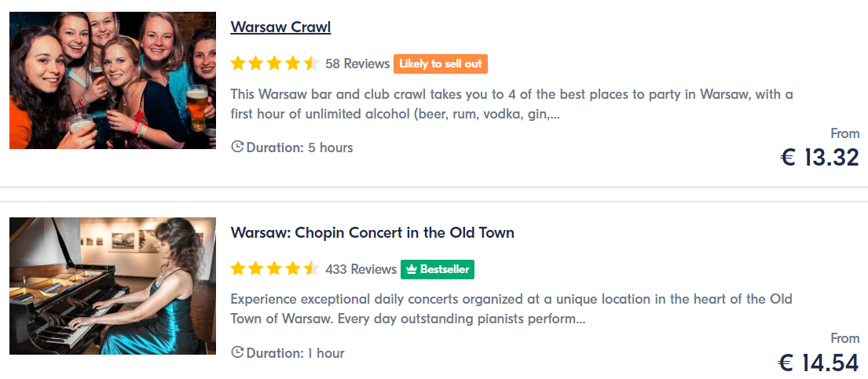Click the half-filled star on Warsaw Crawl

point(312,64)
